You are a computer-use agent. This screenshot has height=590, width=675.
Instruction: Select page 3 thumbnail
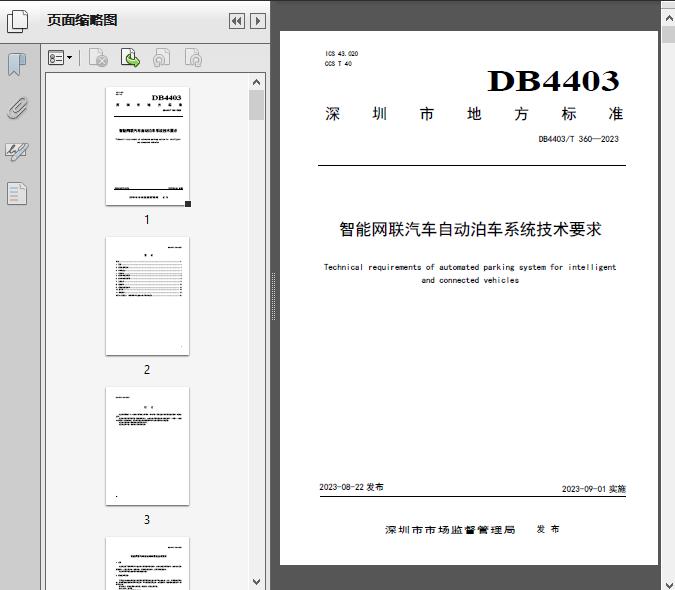click(147, 446)
